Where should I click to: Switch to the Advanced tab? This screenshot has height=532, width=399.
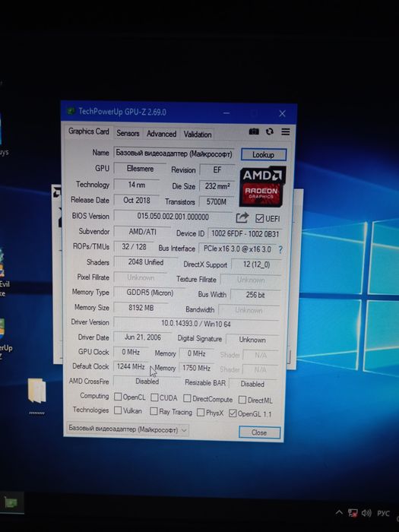(161, 134)
